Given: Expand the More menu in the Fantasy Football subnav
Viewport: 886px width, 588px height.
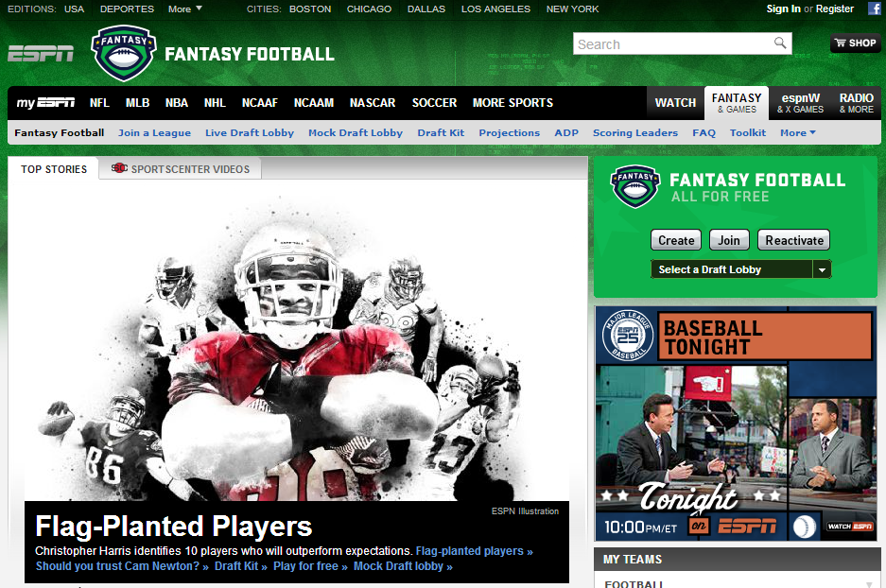Looking at the screenshot, I should pyautogui.click(x=798, y=132).
